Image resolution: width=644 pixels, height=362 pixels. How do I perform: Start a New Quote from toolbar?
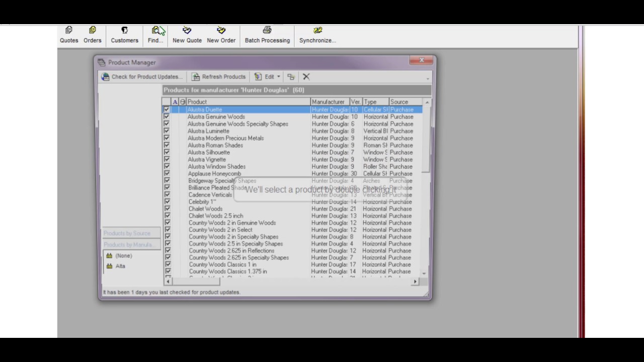click(187, 35)
